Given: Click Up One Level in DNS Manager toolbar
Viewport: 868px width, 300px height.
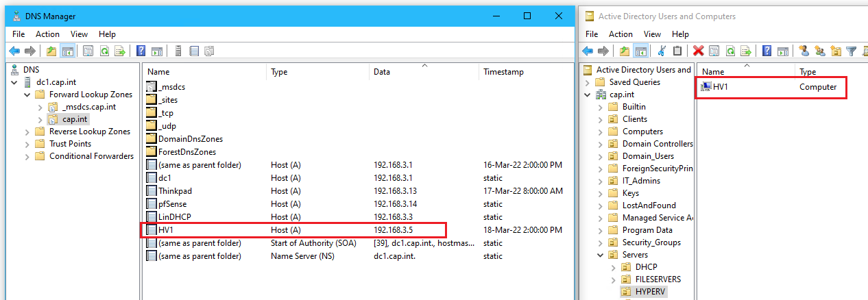Looking at the screenshot, I should click(51, 51).
